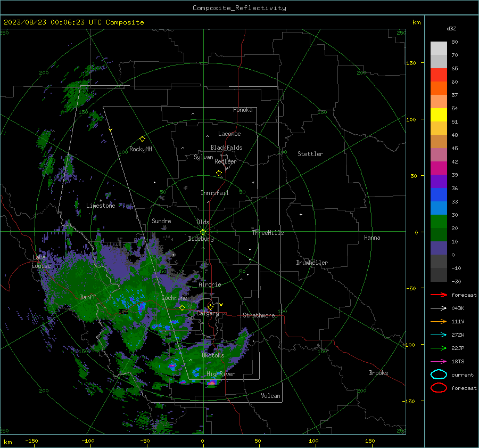
Task: Click the yellow diamond marker beside RockyMH
Action: click(142, 139)
